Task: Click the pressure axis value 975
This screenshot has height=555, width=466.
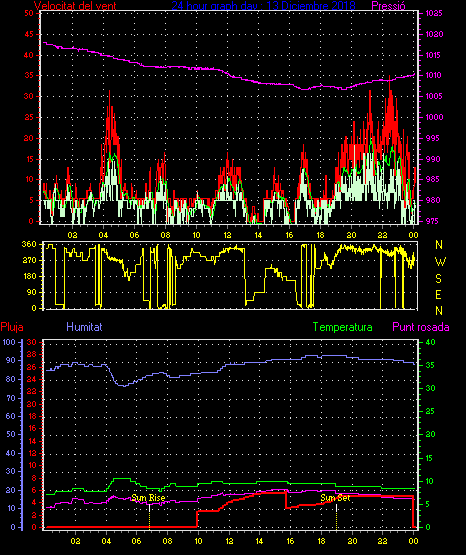Action: pos(433,221)
